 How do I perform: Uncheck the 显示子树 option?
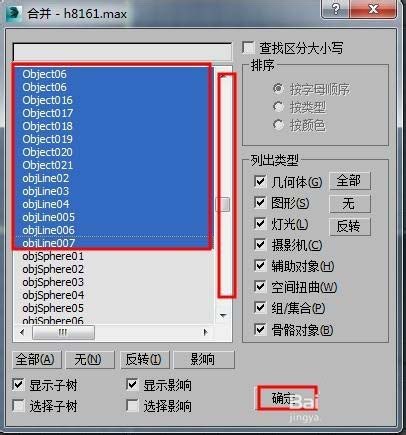(18, 385)
